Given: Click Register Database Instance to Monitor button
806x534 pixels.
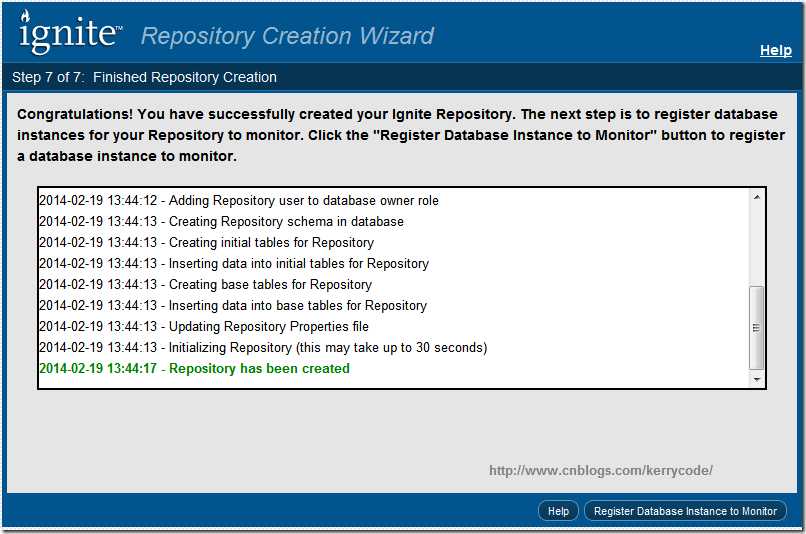Looking at the screenshot, I should pos(685,511).
